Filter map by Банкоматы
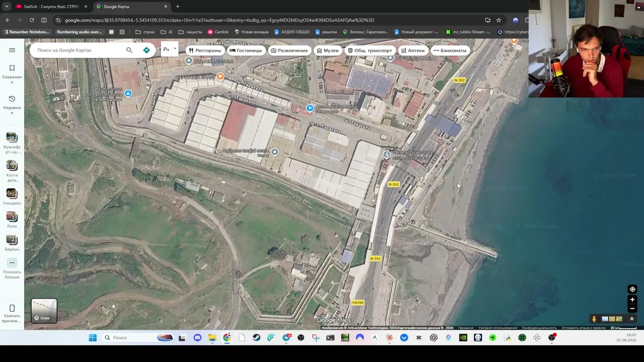 coord(450,50)
